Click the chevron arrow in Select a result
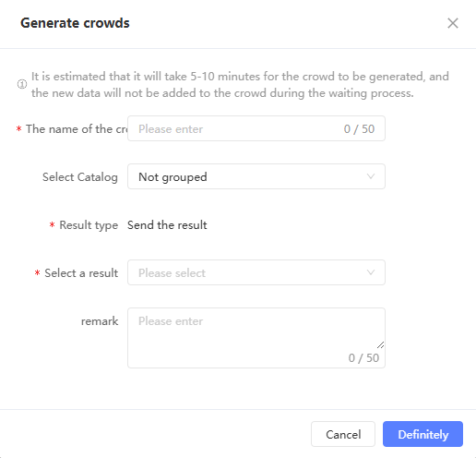The image size is (476, 458). pos(371,272)
